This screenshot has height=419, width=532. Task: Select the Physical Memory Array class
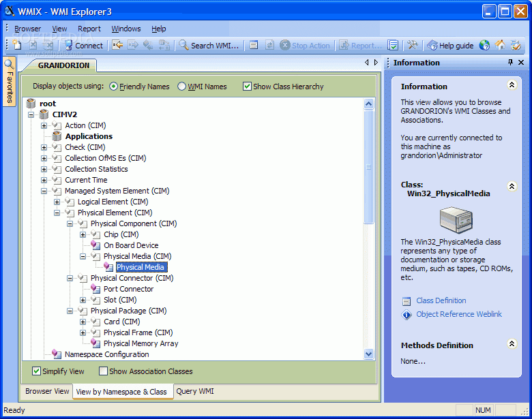(x=141, y=343)
